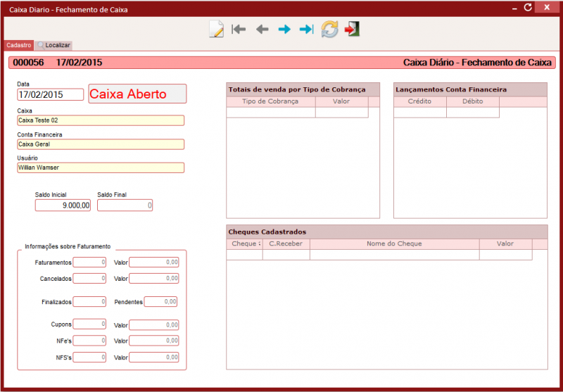Viewport: 563px width, 392px height.
Task: Click the Valor field beside NFe's
Action: click(154, 341)
